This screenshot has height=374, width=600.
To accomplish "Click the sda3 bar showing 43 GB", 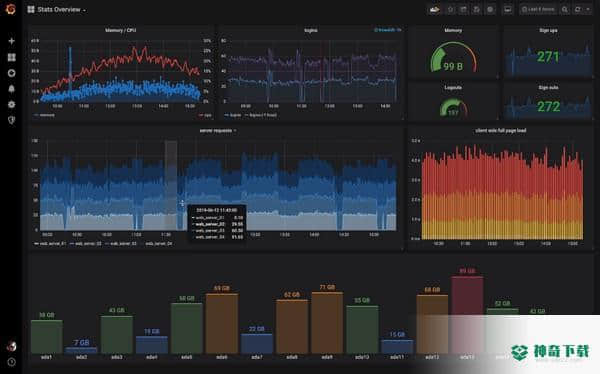I will [117, 334].
